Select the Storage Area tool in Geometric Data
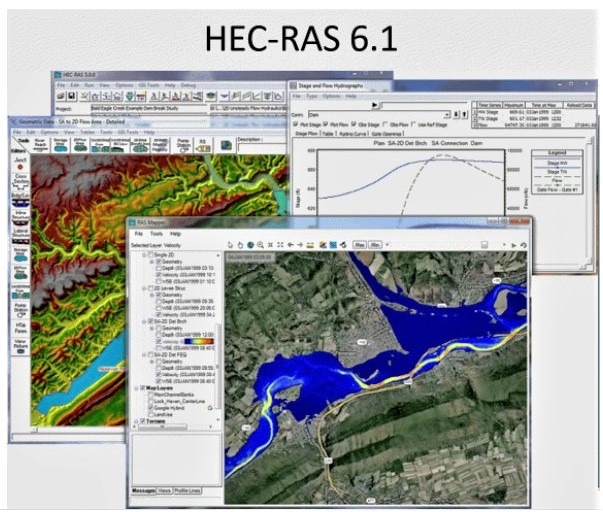The image size is (603, 512). click(x=60, y=145)
